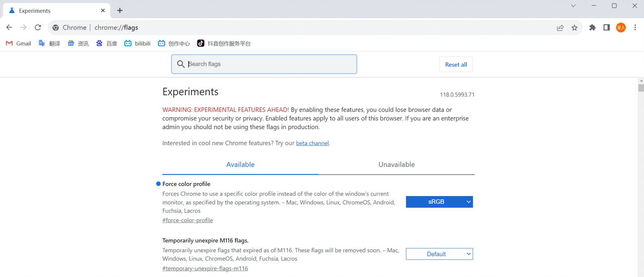Open the tab search chevron
This screenshot has height=277, width=644.
(573, 6)
